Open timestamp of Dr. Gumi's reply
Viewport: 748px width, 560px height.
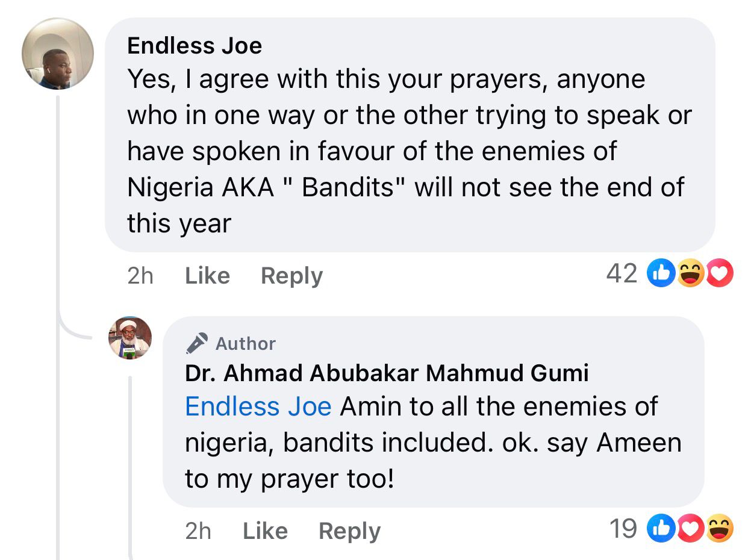pyautogui.click(x=198, y=531)
